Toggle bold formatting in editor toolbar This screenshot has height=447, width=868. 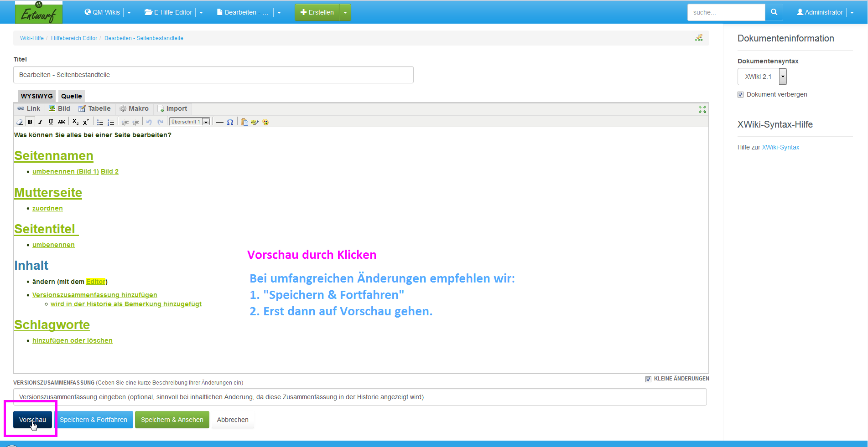(30, 122)
